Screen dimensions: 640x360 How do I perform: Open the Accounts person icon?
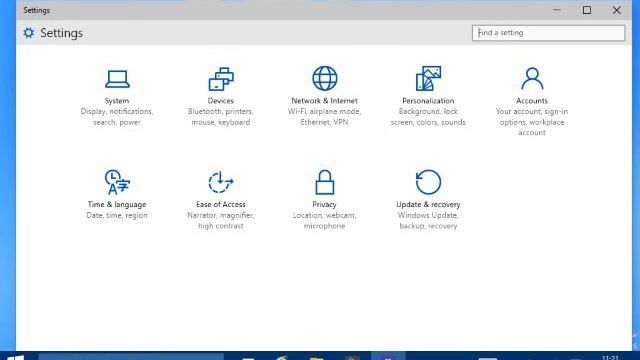click(x=532, y=78)
